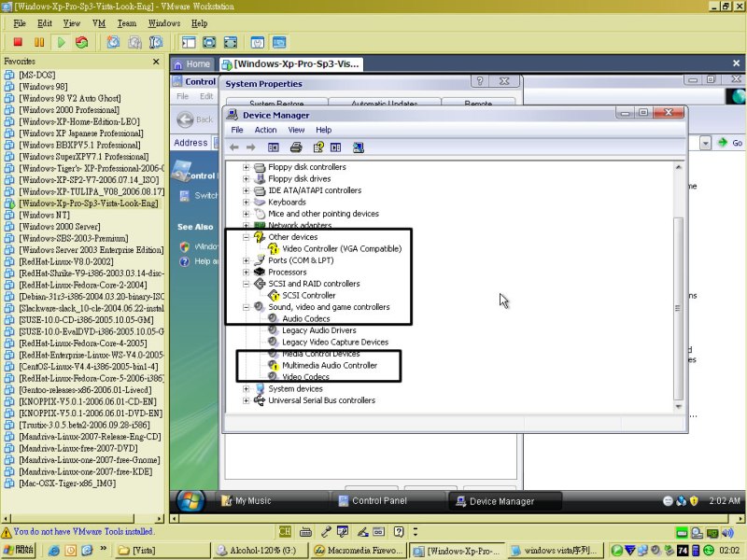Click the volume speaker icon in VMware status bar

[x=727, y=532]
